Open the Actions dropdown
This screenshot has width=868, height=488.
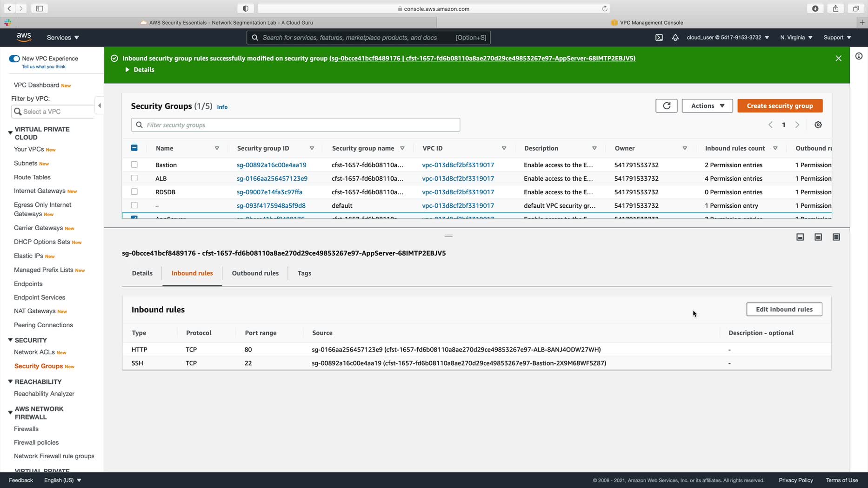coord(707,106)
